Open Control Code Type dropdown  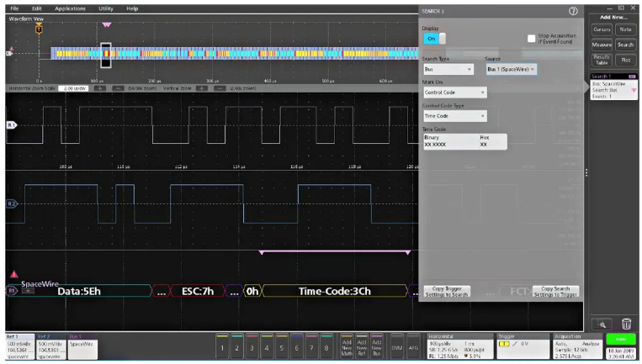click(455, 116)
